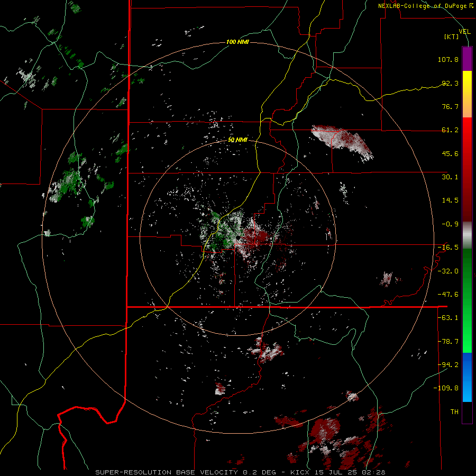Click the -94.2 scale value

pyautogui.click(x=448, y=365)
